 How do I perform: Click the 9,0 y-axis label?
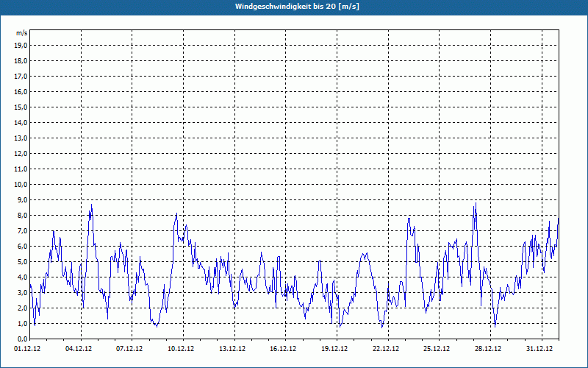22,199
